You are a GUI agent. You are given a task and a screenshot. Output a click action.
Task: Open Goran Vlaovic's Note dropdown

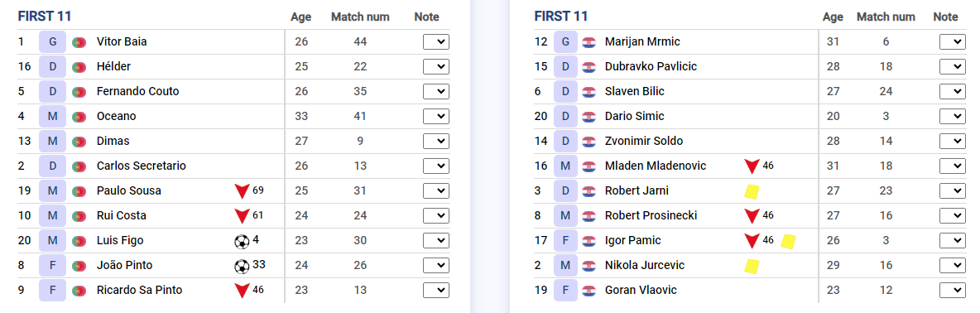click(953, 290)
